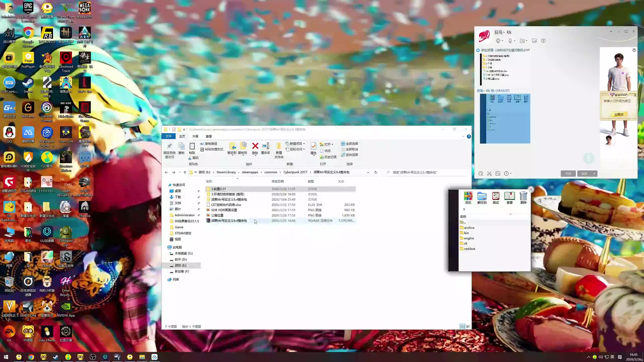Click the screenshot scissors icon in chat window

pyautogui.click(x=489, y=173)
